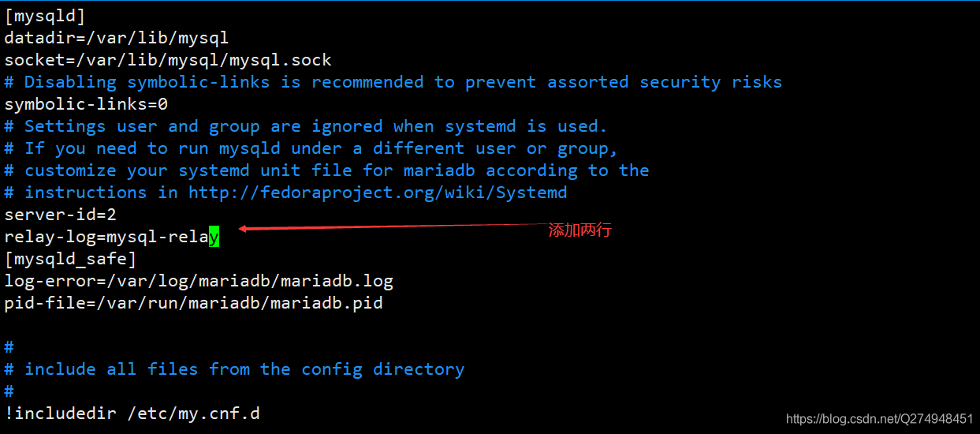Click the 'include all files' comment line
Viewport: 980px width, 434px height.
click(234, 369)
